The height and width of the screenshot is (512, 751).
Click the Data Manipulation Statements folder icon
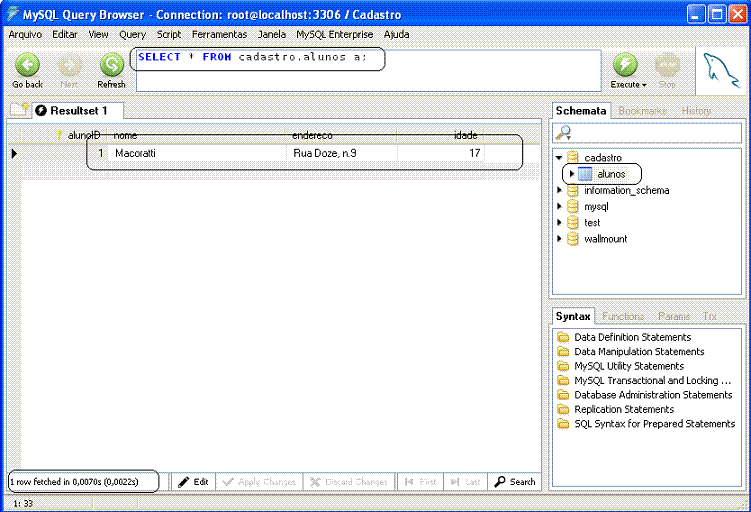(563, 352)
